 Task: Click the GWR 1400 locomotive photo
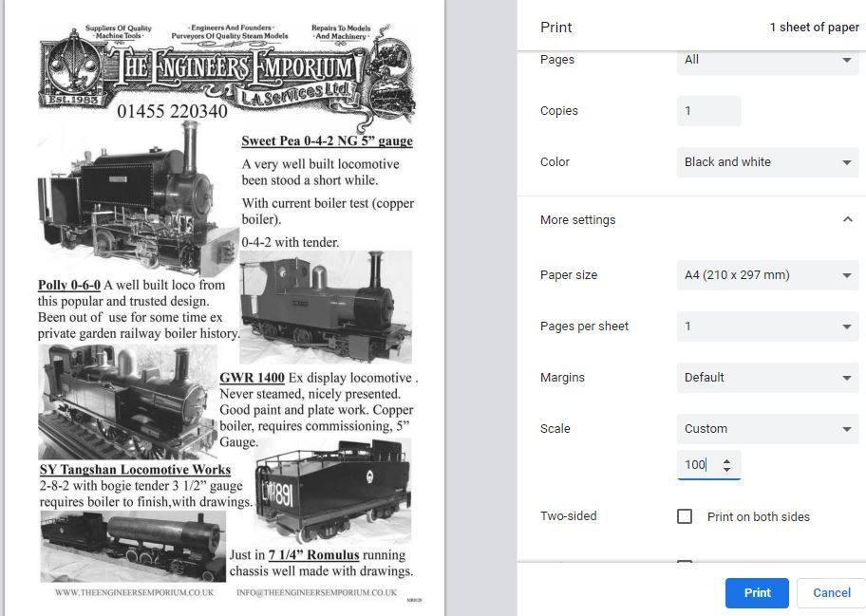pos(127,401)
